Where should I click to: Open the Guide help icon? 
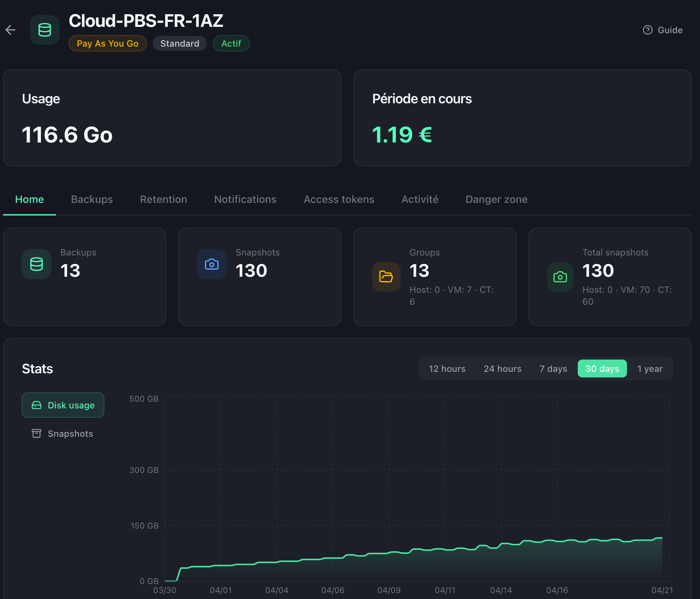[648, 30]
